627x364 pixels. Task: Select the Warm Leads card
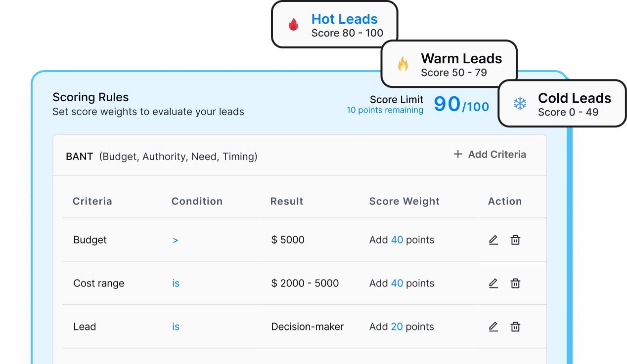tap(448, 64)
